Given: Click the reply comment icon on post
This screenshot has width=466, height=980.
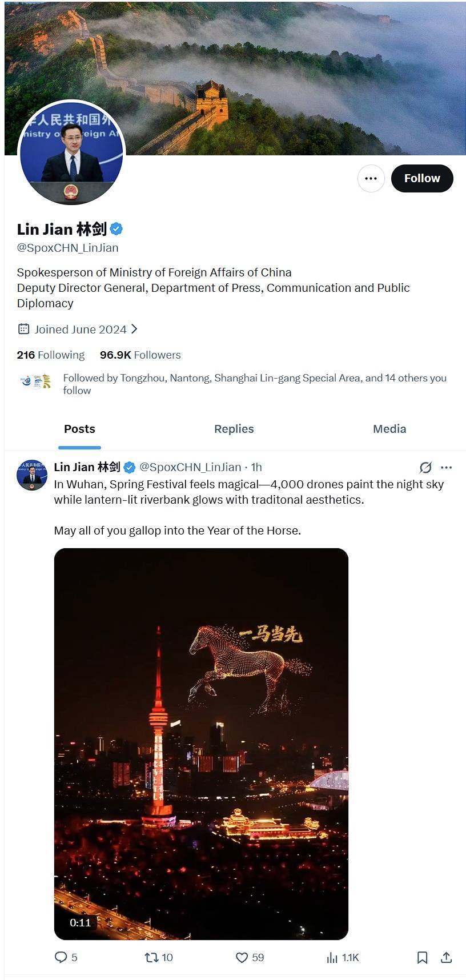Looking at the screenshot, I should 61,957.
